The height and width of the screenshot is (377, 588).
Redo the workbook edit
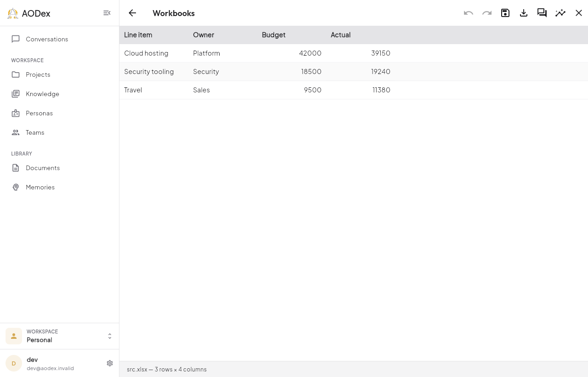[487, 13]
